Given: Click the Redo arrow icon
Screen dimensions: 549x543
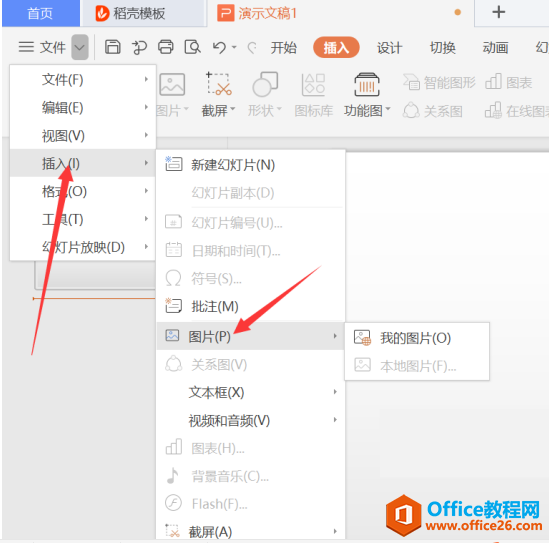Looking at the screenshot, I should [252, 47].
